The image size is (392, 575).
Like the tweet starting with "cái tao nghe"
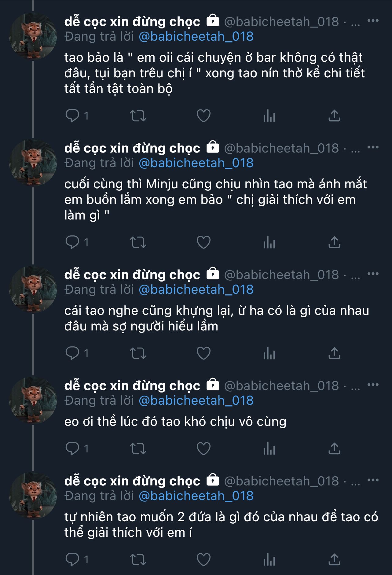[x=203, y=354]
